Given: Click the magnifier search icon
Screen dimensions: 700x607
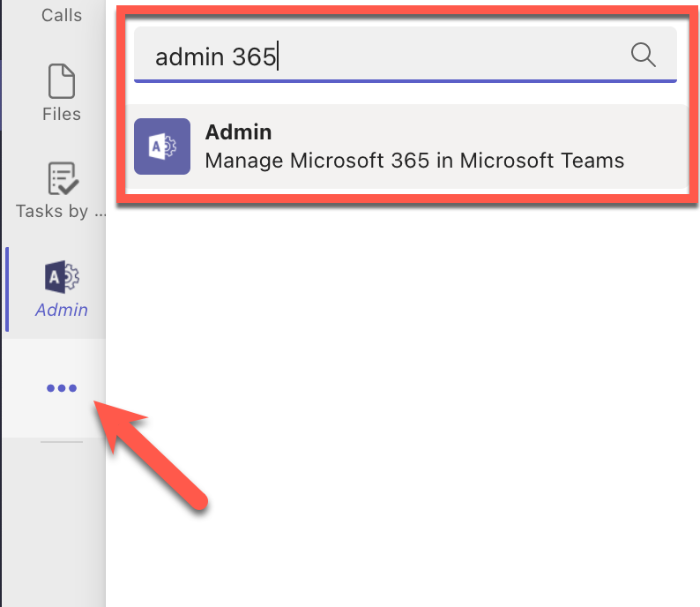Looking at the screenshot, I should click(644, 55).
